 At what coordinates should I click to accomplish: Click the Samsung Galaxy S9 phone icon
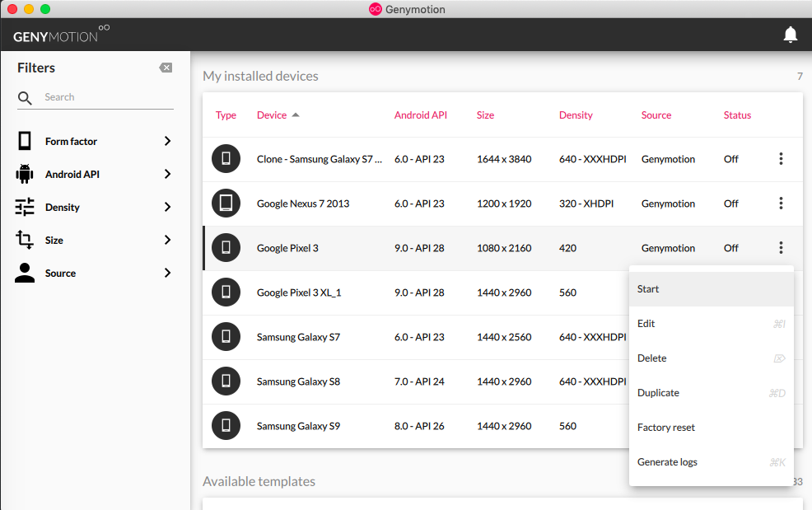click(x=226, y=425)
